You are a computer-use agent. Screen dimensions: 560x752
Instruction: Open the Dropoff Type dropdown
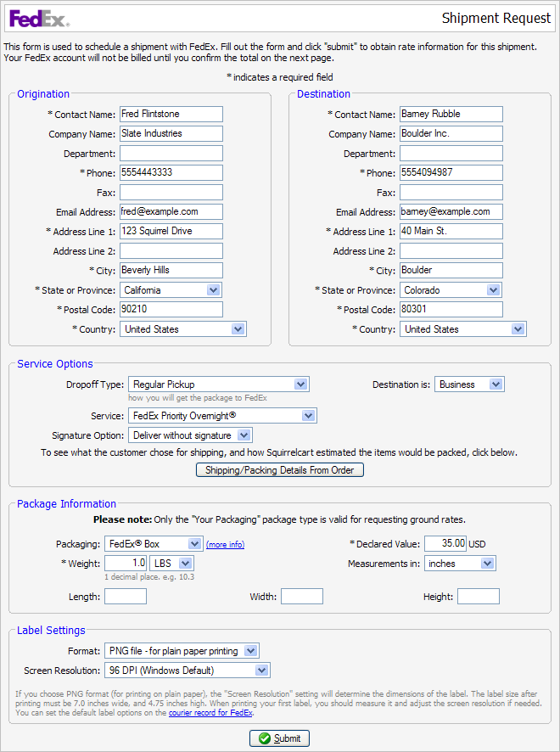(x=218, y=384)
